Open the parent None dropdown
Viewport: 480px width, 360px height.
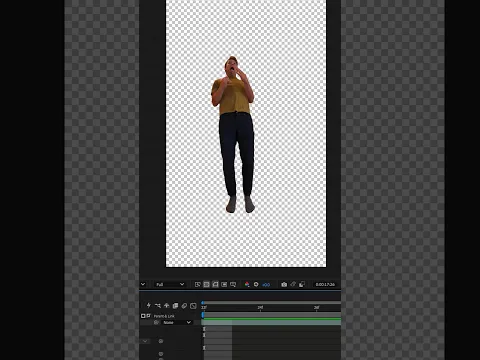(x=177, y=322)
